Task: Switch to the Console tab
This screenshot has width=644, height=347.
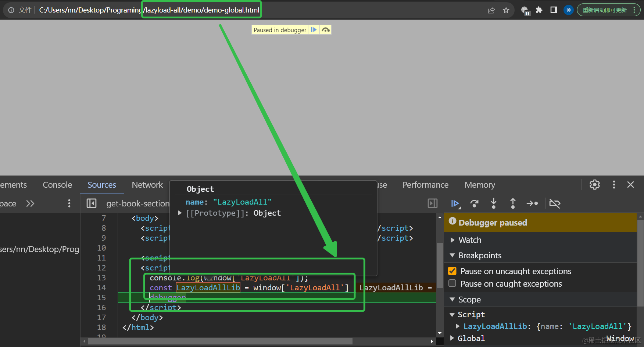Action: 57,185
